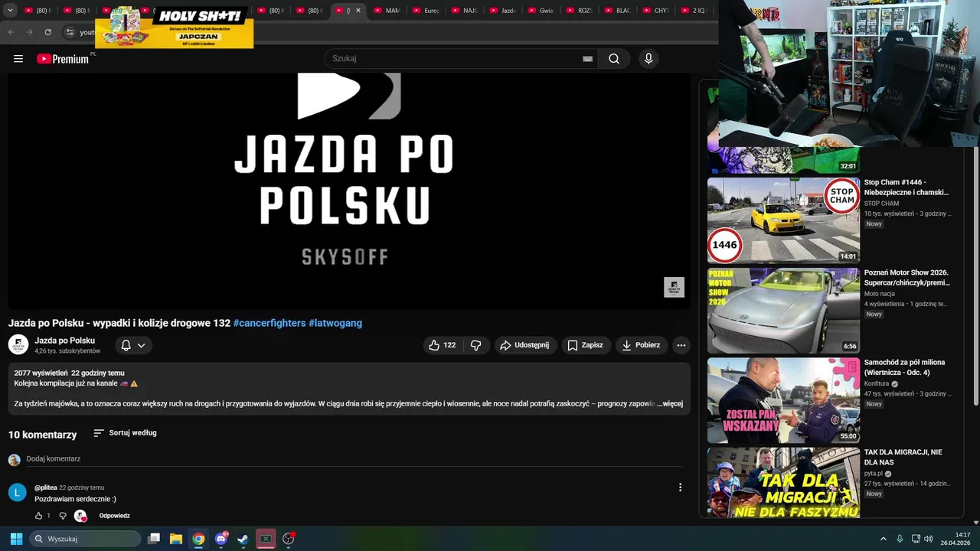Go to YouTube Premium home logo
The image size is (980, 551).
(x=63, y=59)
